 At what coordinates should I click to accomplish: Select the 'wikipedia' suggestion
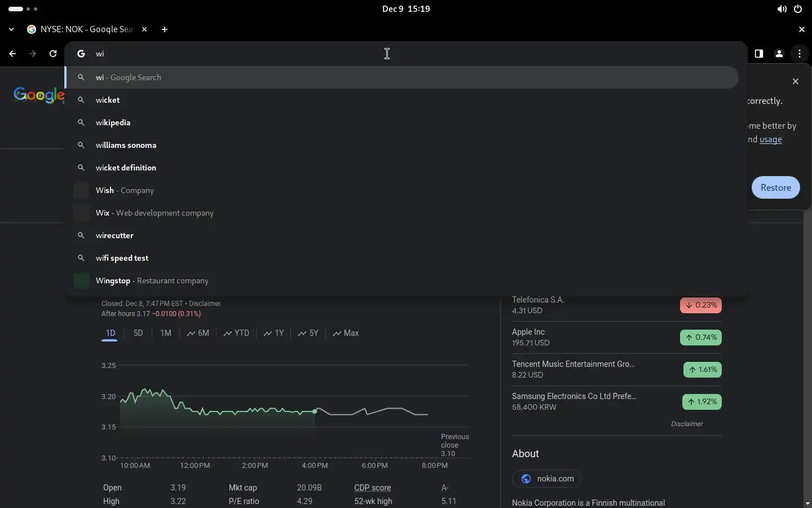[x=113, y=122]
